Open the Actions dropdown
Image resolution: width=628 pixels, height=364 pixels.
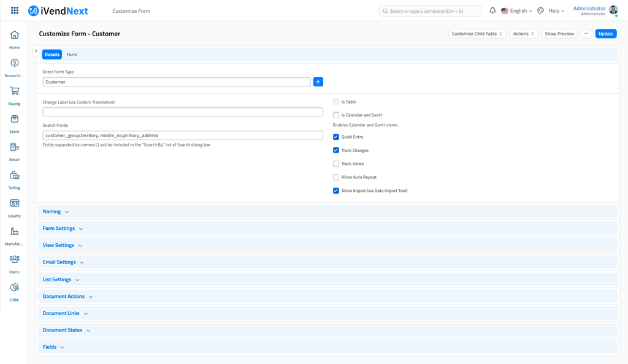pyautogui.click(x=523, y=34)
